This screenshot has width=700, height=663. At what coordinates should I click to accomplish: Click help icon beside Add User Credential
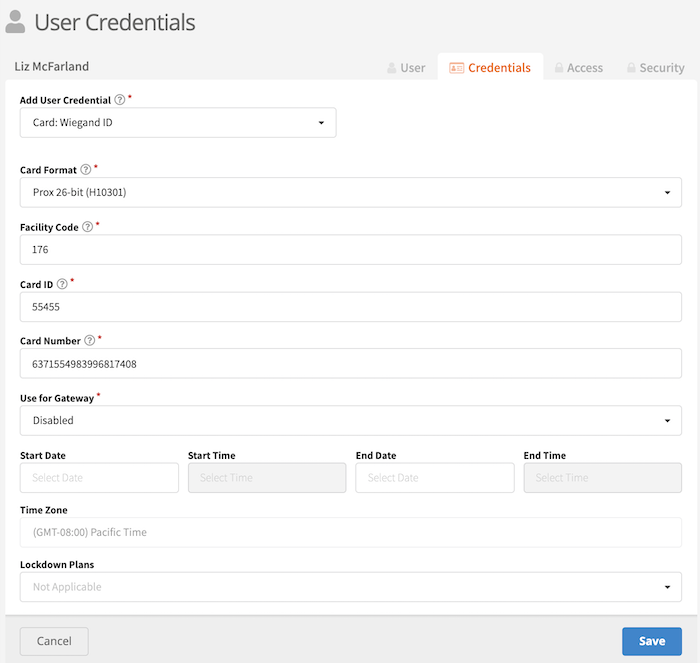tap(120, 100)
